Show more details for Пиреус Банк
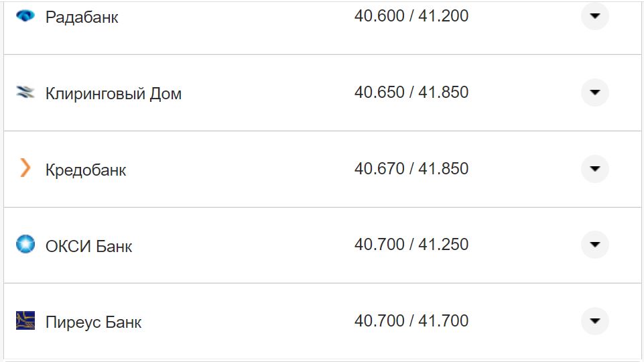This screenshot has width=644, height=362. [594, 321]
